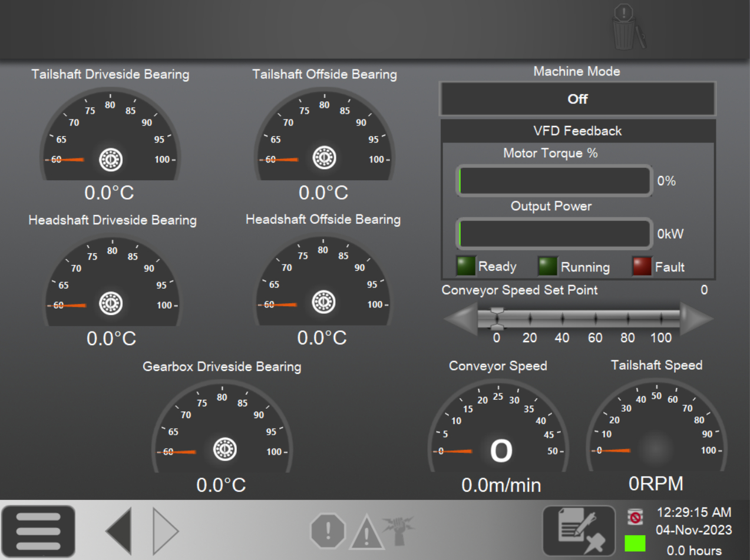Open the notes and pin document icon

point(579,531)
